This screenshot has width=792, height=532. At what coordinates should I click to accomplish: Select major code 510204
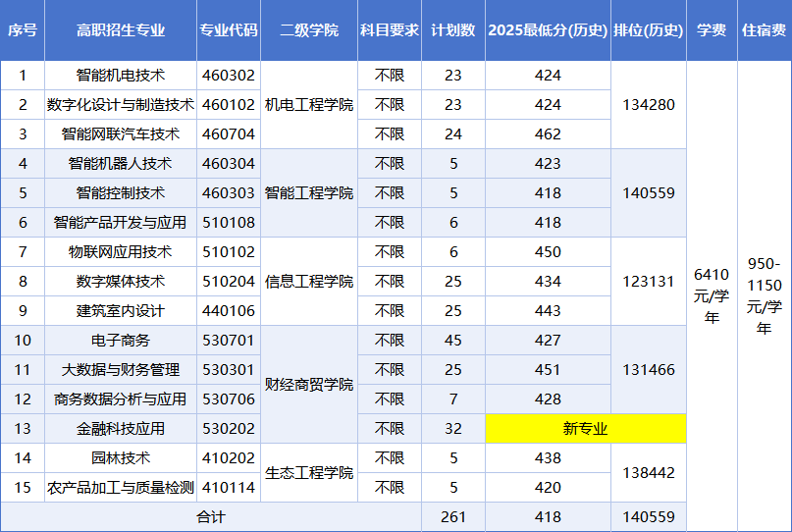point(229,282)
